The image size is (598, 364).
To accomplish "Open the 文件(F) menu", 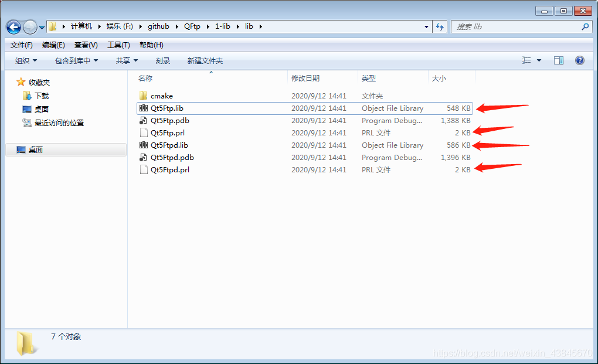I will point(21,45).
